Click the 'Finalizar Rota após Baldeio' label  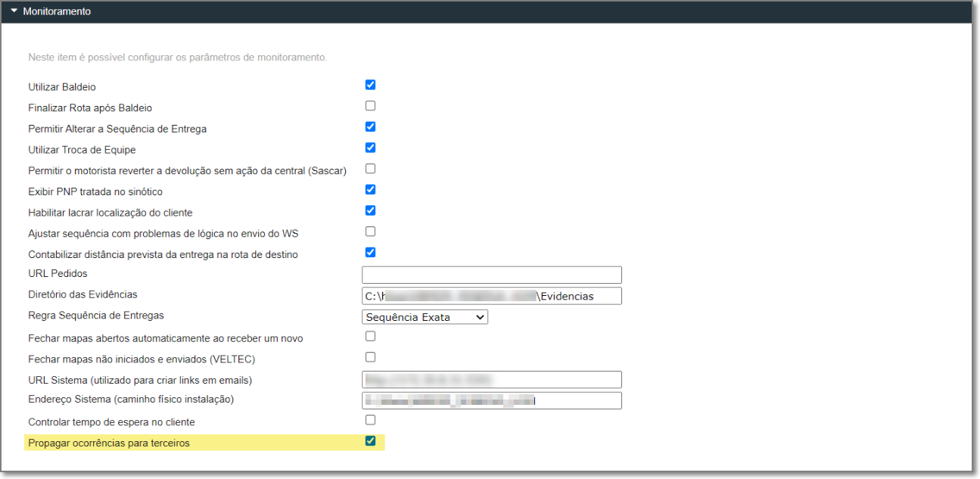click(90, 108)
